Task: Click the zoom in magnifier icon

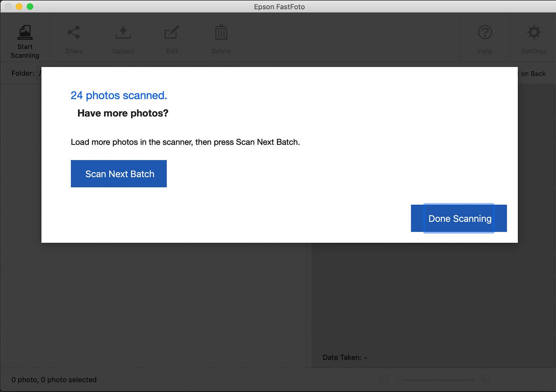Action: [486, 380]
